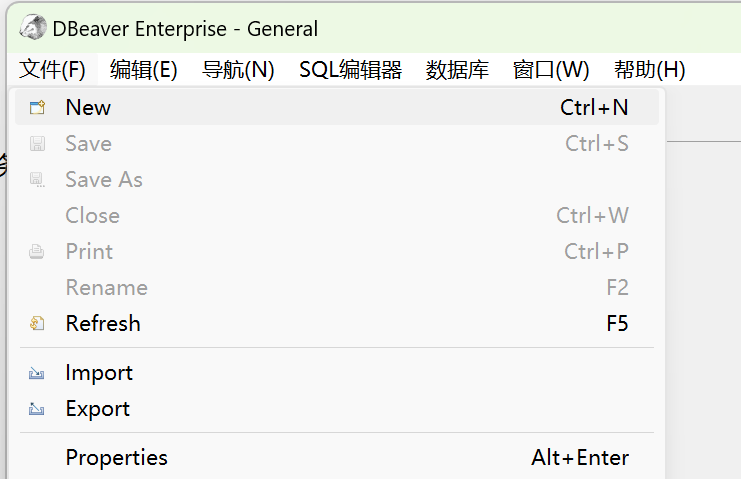
Task: Open the 文件(F) menu
Action: [52, 69]
